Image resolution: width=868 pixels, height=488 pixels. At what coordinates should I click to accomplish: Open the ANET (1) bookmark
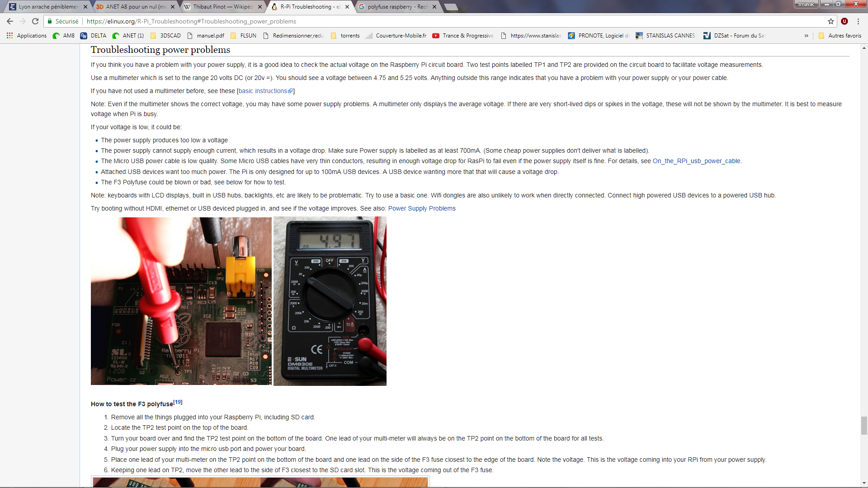[128, 36]
